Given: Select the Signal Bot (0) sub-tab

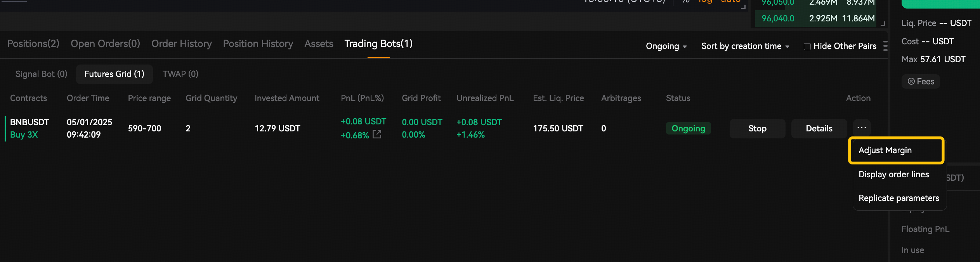Looking at the screenshot, I should point(42,74).
